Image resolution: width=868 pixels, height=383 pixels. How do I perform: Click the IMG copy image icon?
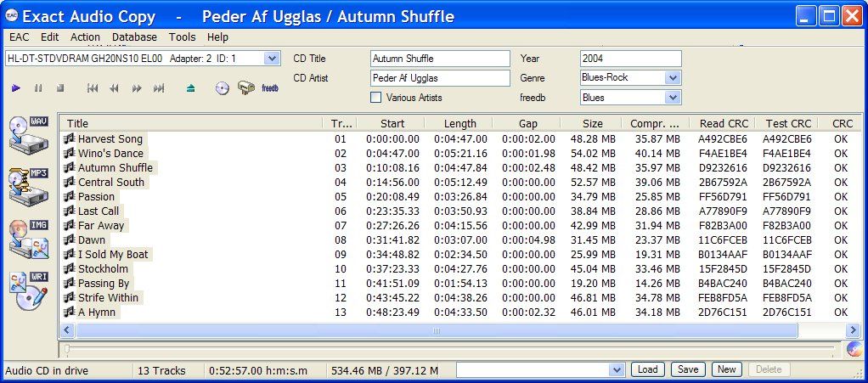point(28,239)
